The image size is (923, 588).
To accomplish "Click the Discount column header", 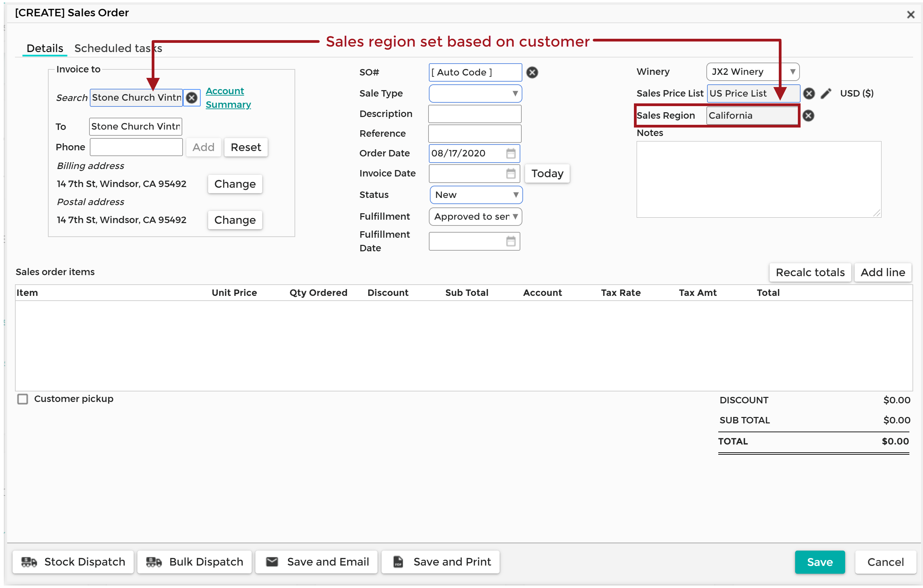I will pyautogui.click(x=388, y=293).
